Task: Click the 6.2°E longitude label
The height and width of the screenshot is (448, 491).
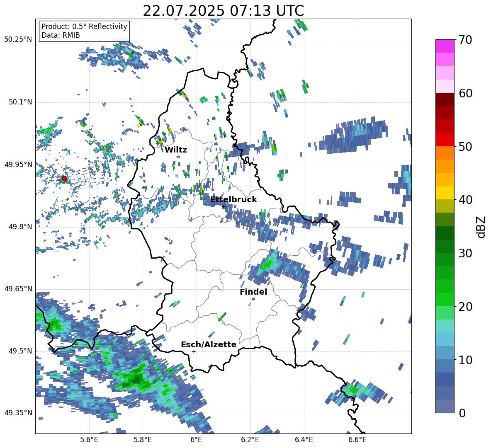Action: coord(250,440)
